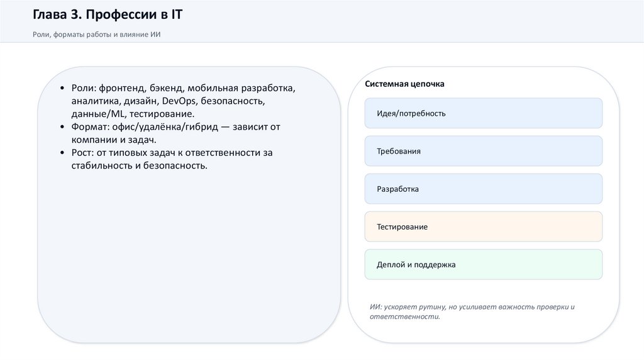Click the italic note about ИИ
The height and width of the screenshot is (361, 644).
(472, 312)
